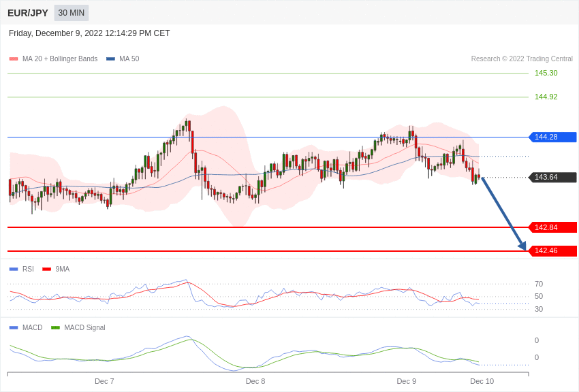The width and height of the screenshot is (579, 392).
Task: Click the date line 'Friday, December 9, 2022 12:14:29 PM CET'
Action: 89,33
